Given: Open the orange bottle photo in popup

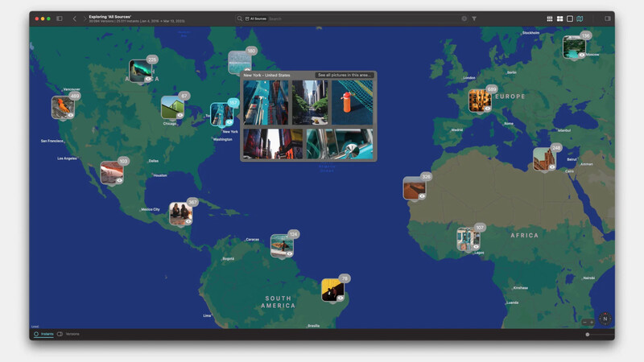Looking at the screenshot, I should [x=353, y=102].
